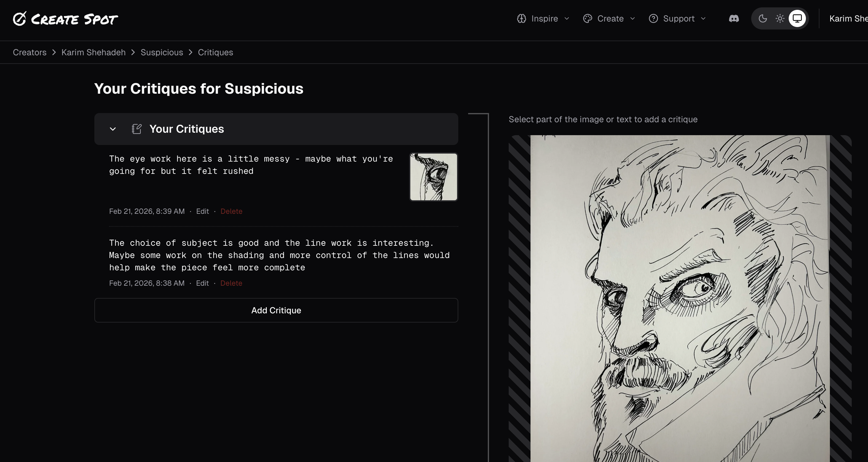The image size is (868, 462).
Task: Switch to dark mode with the moon toggle
Action: (763, 18)
